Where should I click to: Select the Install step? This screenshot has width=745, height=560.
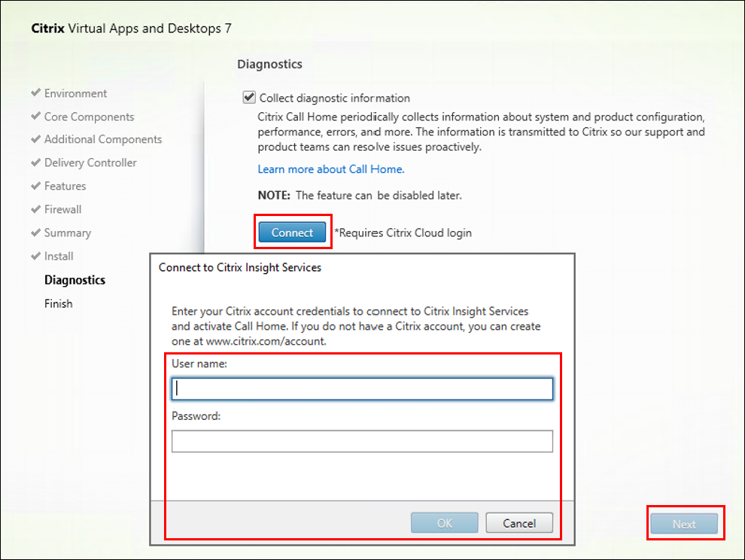[x=59, y=256]
